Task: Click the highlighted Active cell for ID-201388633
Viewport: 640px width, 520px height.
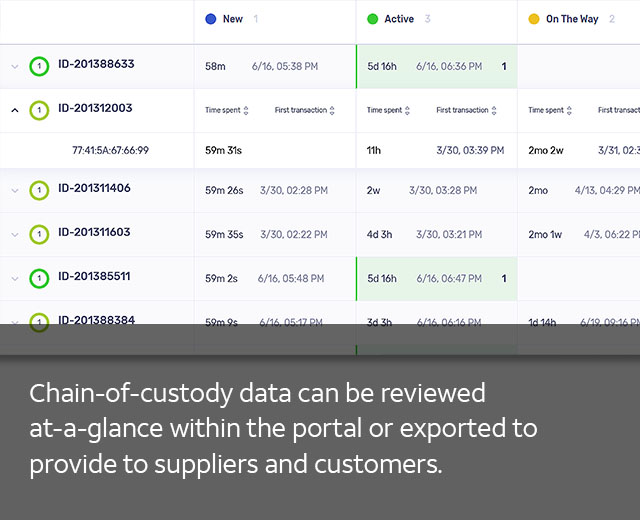Action: [x=436, y=67]
